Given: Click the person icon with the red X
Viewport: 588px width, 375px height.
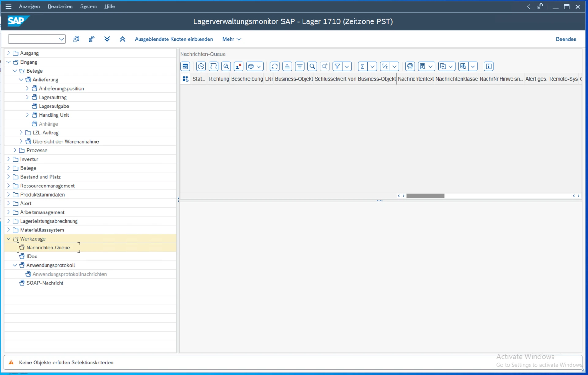Looking at the screenshot, I should (x=239, y=66).
